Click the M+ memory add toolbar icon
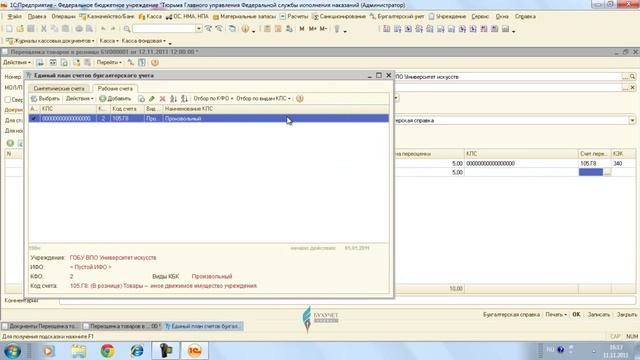Image resolution: width=640 pixels, height=360 pixels. (x=313, y=29)
